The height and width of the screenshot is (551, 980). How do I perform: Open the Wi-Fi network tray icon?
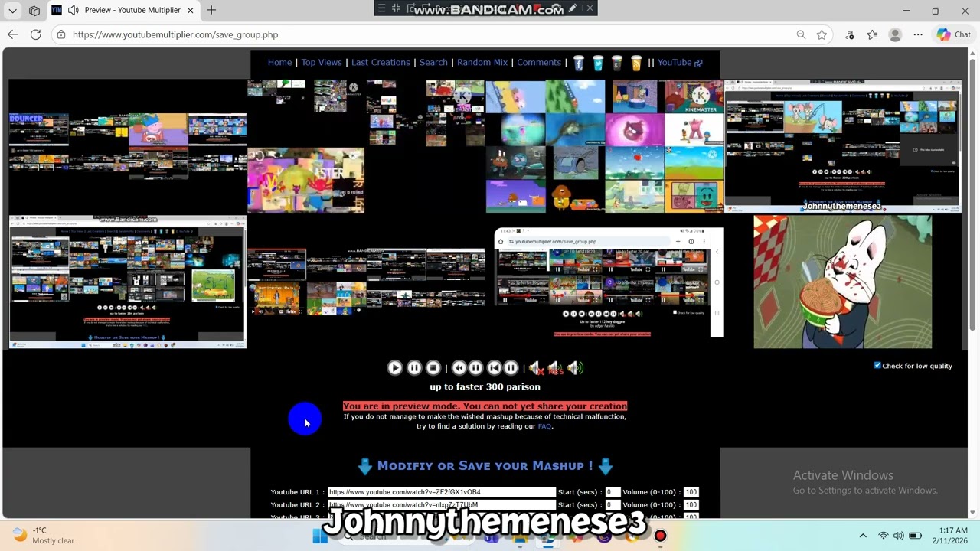coord(884,536)
